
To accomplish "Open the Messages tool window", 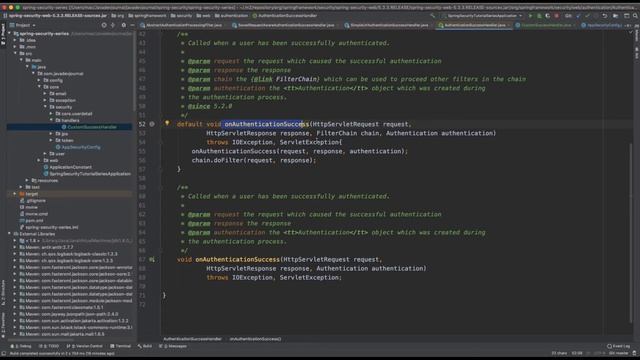I will (173, 346).
